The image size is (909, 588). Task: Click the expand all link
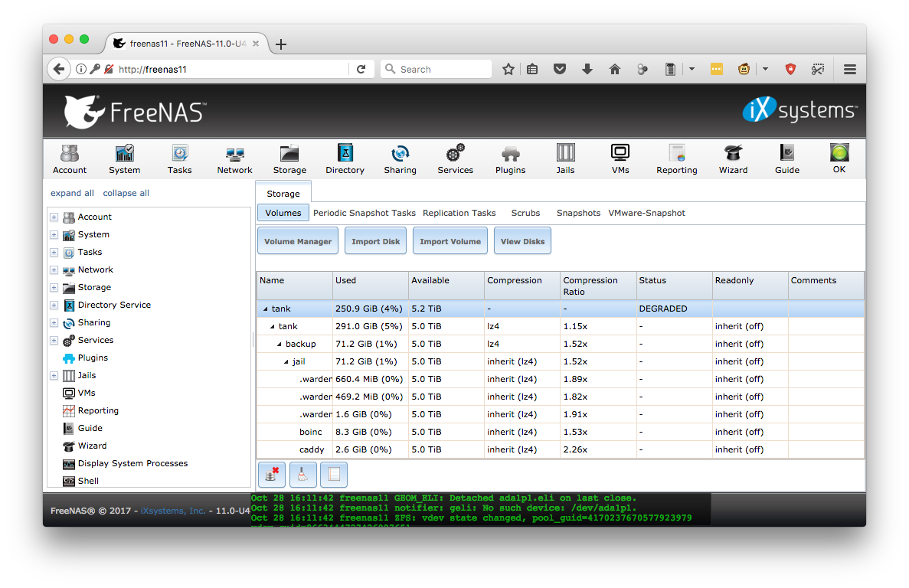point(72,193)
